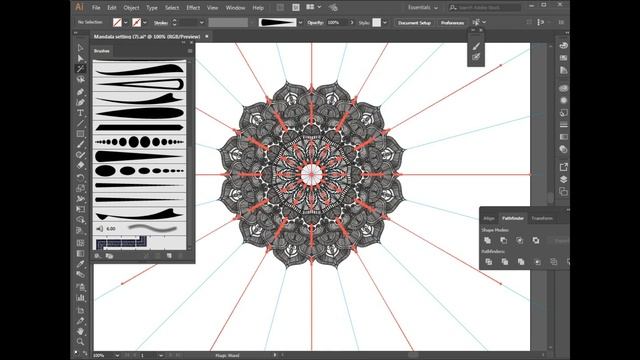
Task: Click the Fill color swatch in control bar
Action: (117, 23)
